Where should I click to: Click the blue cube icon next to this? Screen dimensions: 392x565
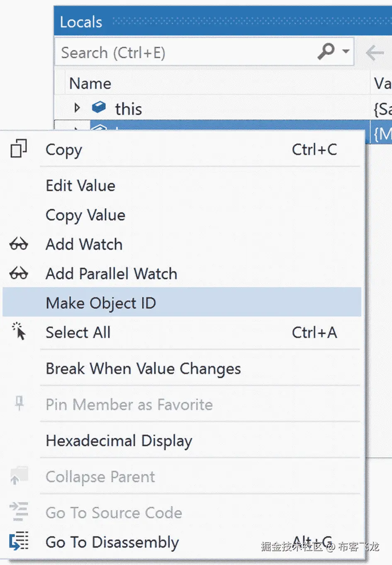[99, 107]
